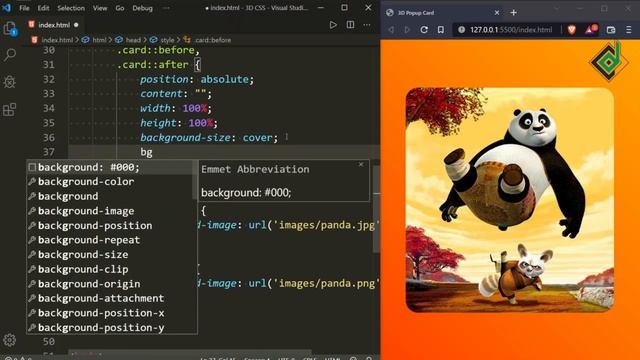
Task: Choose the background-origin suggestion
Action: (x=111, y=284)
